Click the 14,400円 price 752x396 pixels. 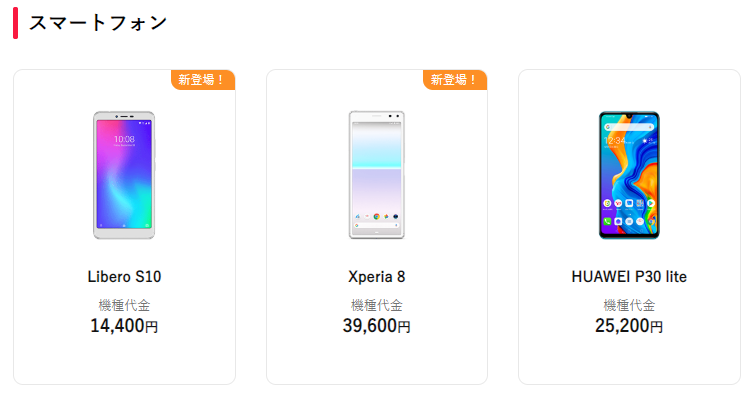[x=124, y=326]
